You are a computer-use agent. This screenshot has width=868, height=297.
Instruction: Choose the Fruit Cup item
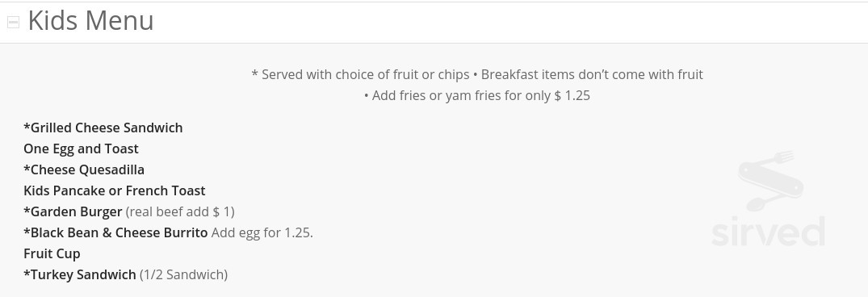[x=52, y=254]
